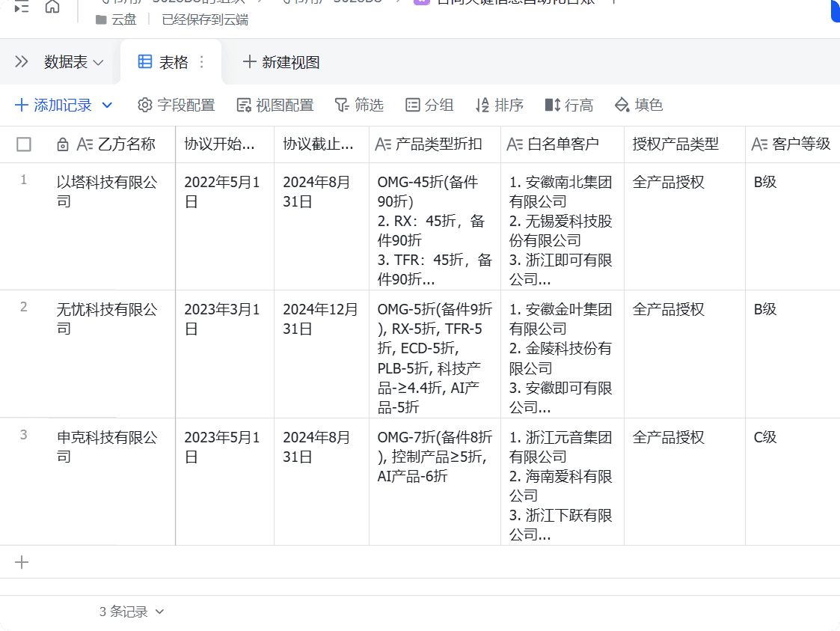
Task: Expand the 添加记录 dropdown arrow
Action: [107, 106]
